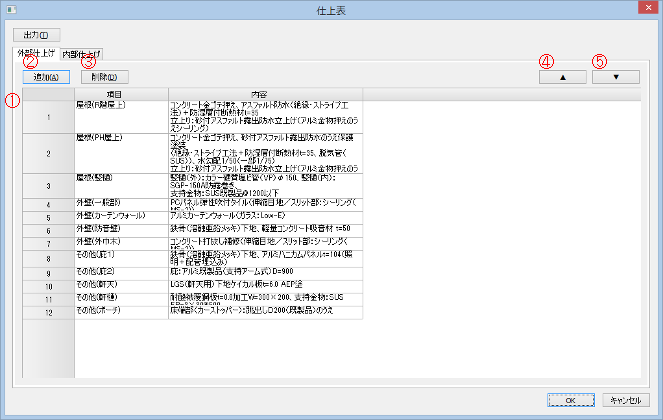Click the move-up triangle arrow button

[x=560, y=76]
